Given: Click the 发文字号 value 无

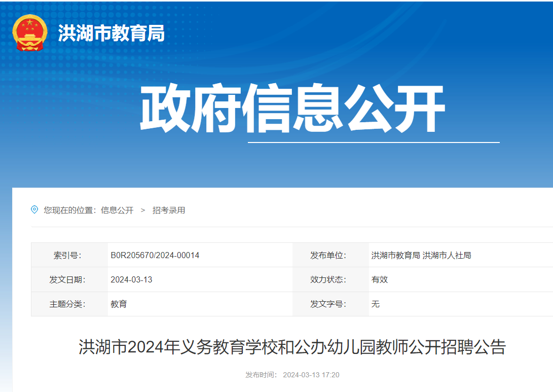Looking at the screenshot, I should (376, 304).
